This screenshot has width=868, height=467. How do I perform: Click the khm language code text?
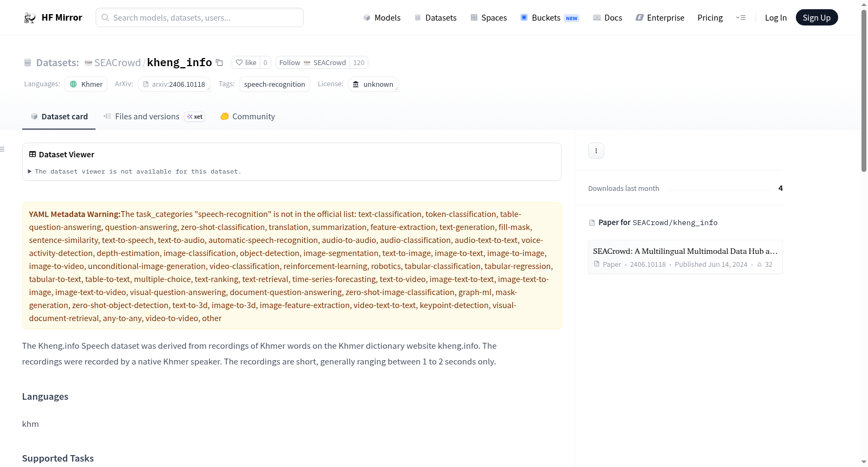pos(30,424)
